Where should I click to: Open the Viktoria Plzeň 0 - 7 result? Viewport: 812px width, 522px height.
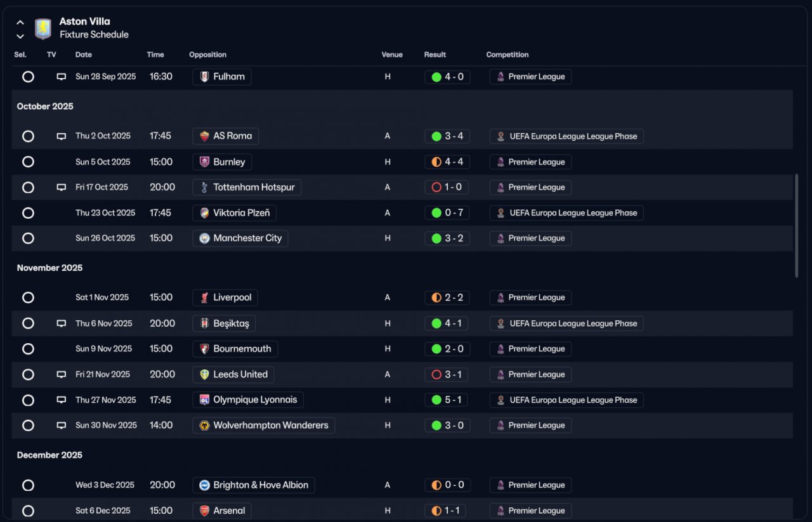[447, 213]
